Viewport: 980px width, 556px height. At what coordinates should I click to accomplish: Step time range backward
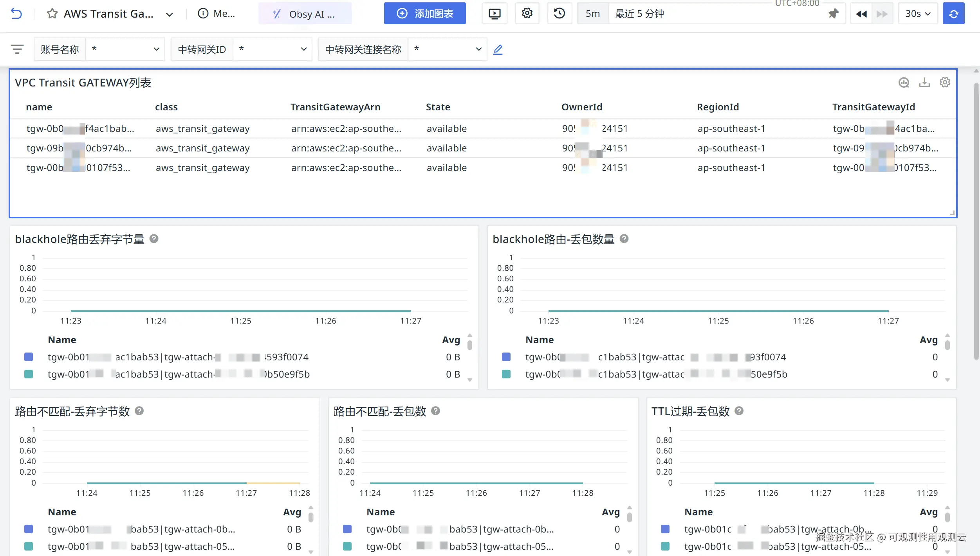[861, 14]
